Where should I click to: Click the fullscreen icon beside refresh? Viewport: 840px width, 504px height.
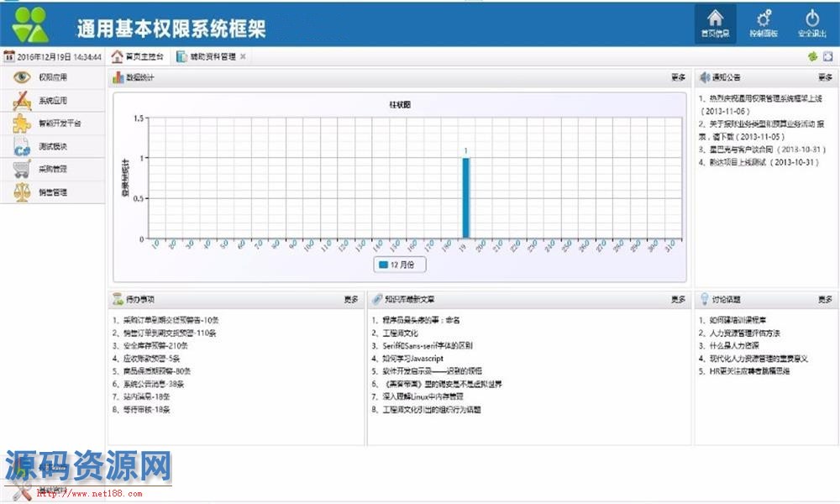pyautogui.click(x=827, y=56)
